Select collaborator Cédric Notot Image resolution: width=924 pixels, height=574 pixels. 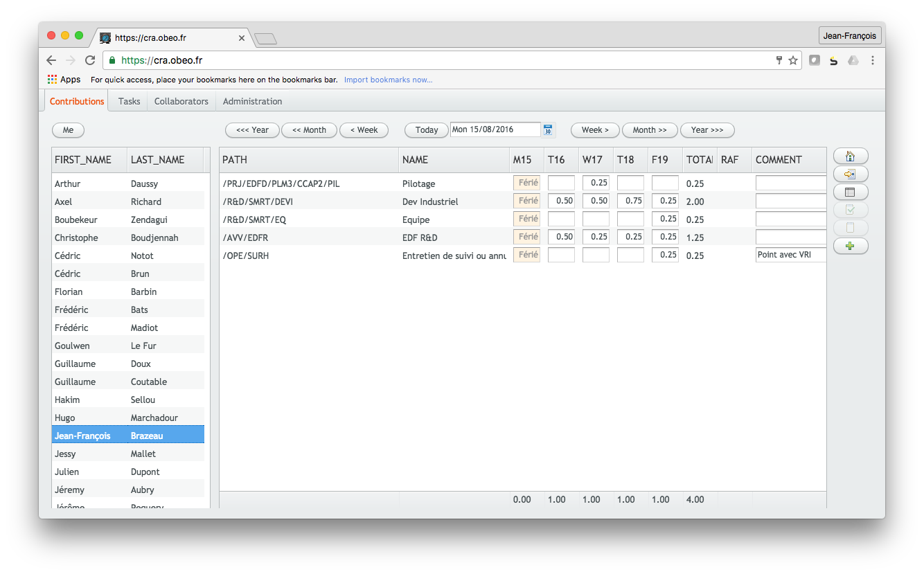click(128, 255)
